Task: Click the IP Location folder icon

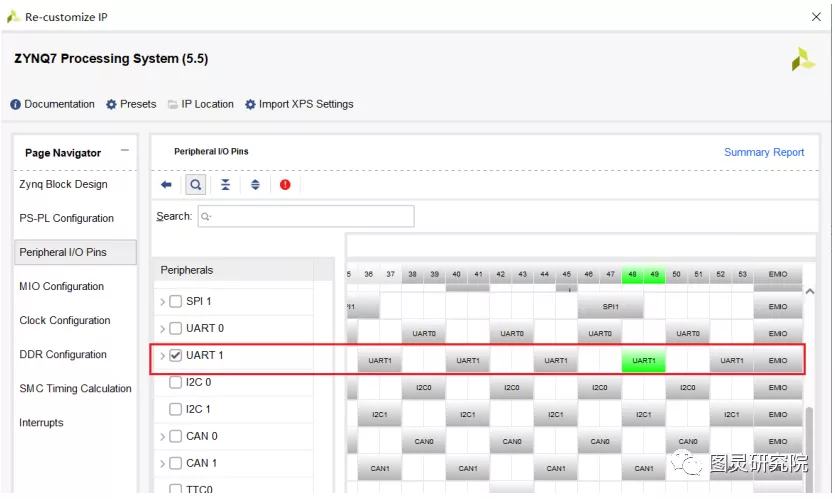Action: point(173,104)
